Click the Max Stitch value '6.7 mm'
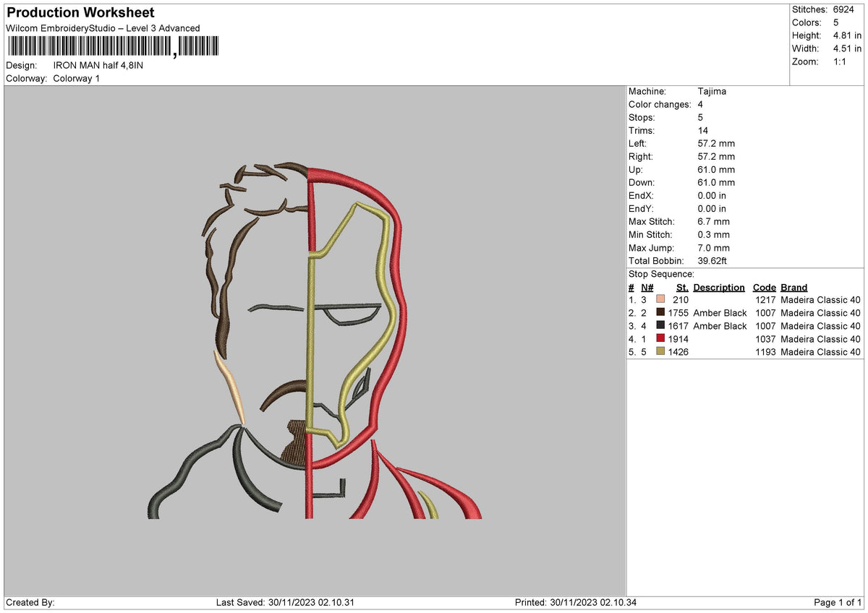This screenshot has width=868, height=613. coord(714,222)
